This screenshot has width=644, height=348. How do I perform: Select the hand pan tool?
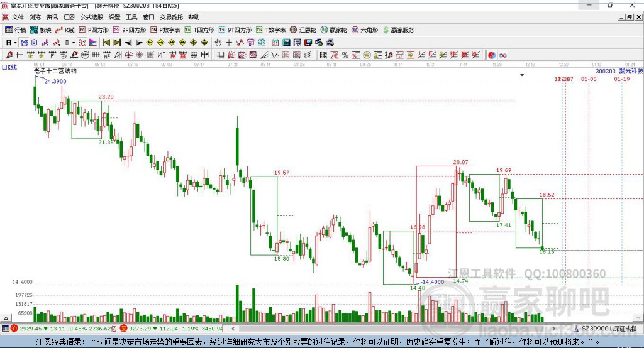coord(218,43)
